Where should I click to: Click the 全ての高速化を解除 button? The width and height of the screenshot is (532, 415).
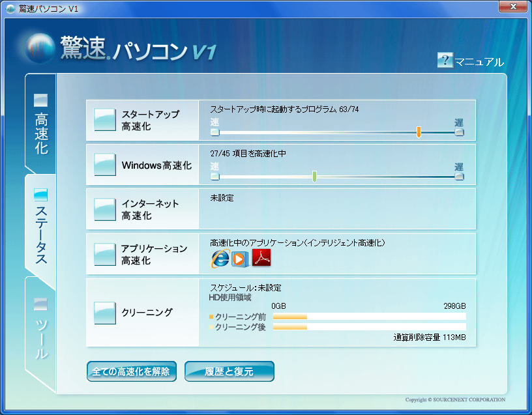(132, 371)
